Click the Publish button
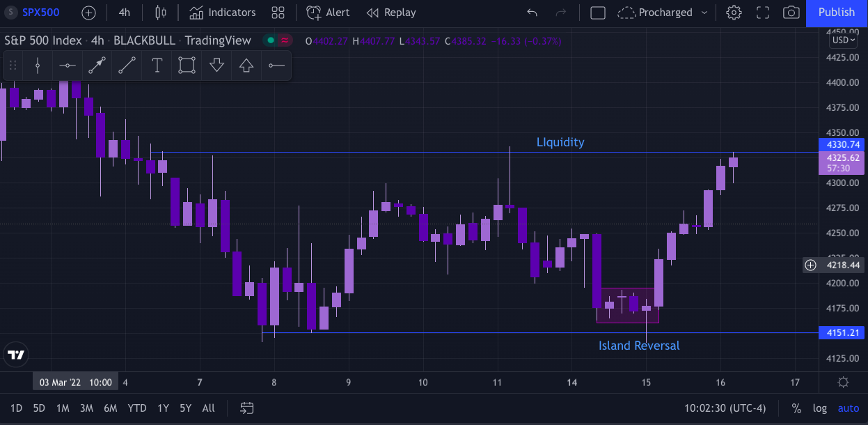 (x=837, y=13)
